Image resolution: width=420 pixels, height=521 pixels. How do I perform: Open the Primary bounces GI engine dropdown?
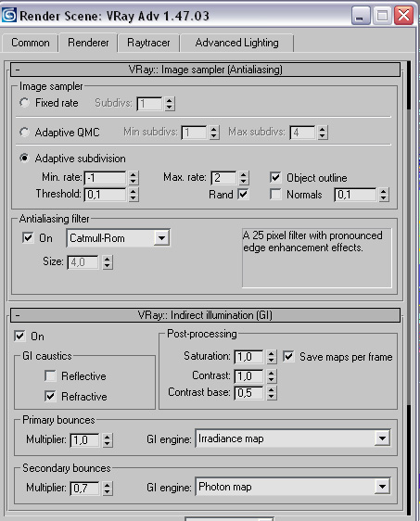[382, 438]
